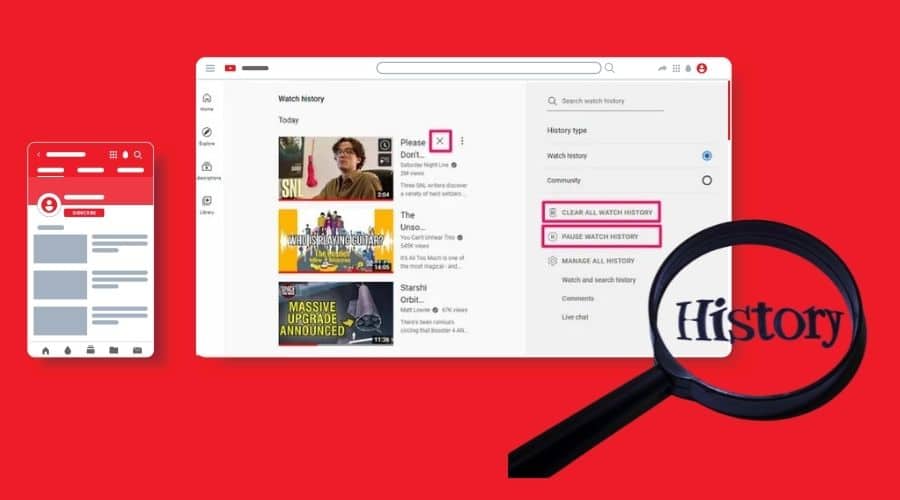The image size is (900, 500).
Task: Open Explore in the left sidebar
Action: (x=207, y=136)
